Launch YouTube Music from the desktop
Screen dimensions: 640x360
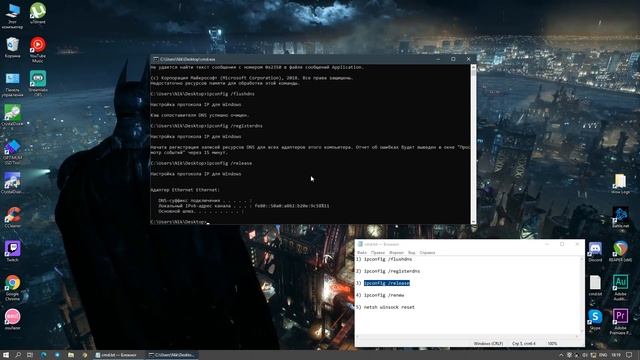[x=38, y=49]
